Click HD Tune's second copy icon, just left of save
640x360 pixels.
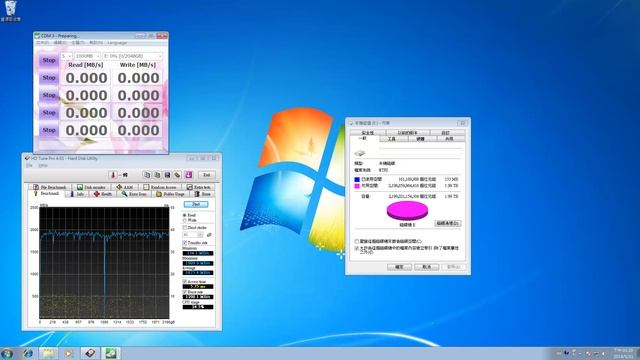click(157, 175)
